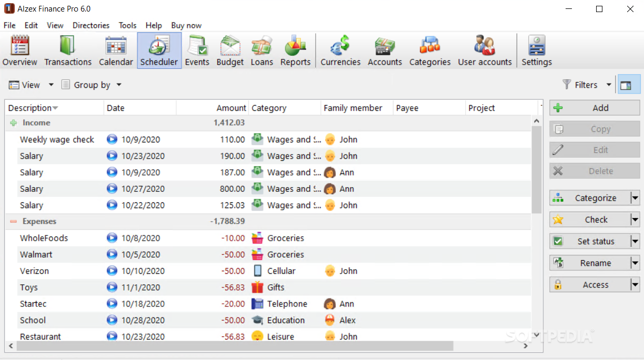Click the Check button
The image size is (644, 360).
pos(590,220)
